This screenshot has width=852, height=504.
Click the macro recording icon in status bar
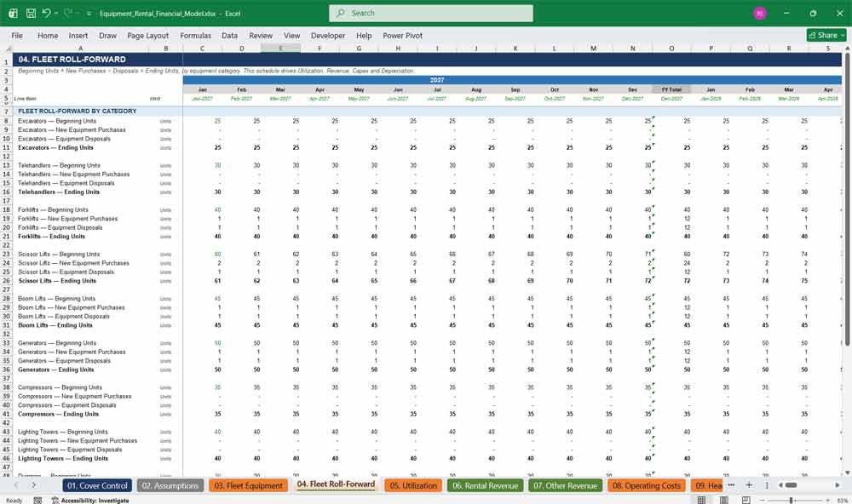point(37,501)
